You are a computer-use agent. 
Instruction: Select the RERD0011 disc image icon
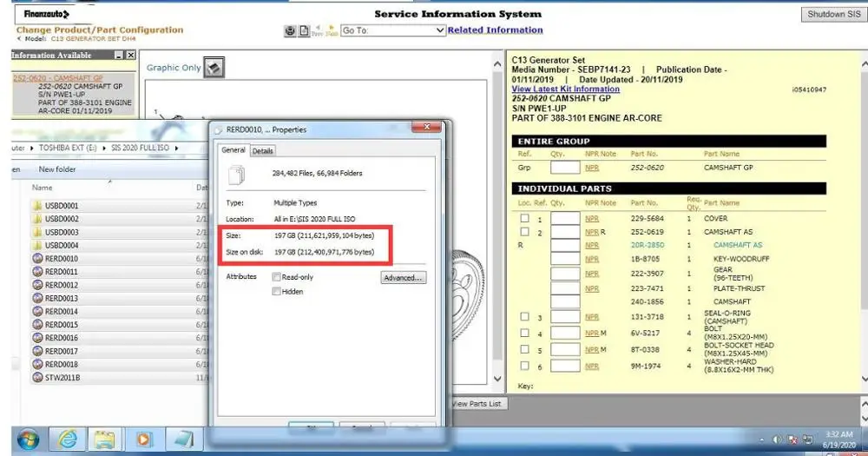(37, 272)
